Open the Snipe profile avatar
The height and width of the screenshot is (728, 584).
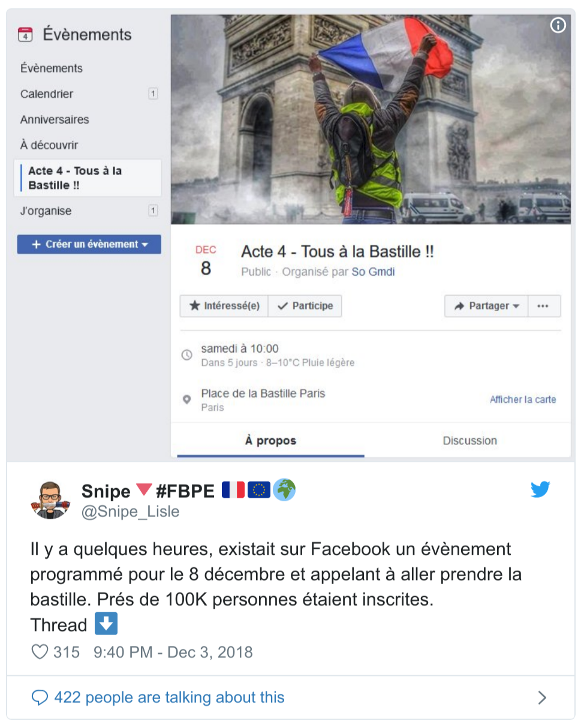pos(50,500)
